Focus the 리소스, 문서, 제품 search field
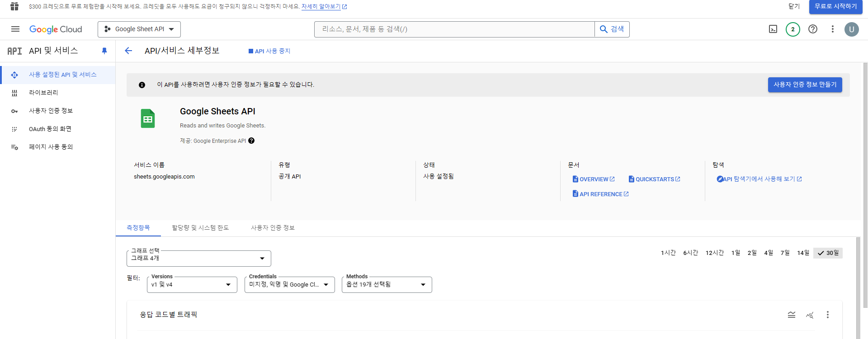This screenshot has height=339, width=868. tap(454, 29)
